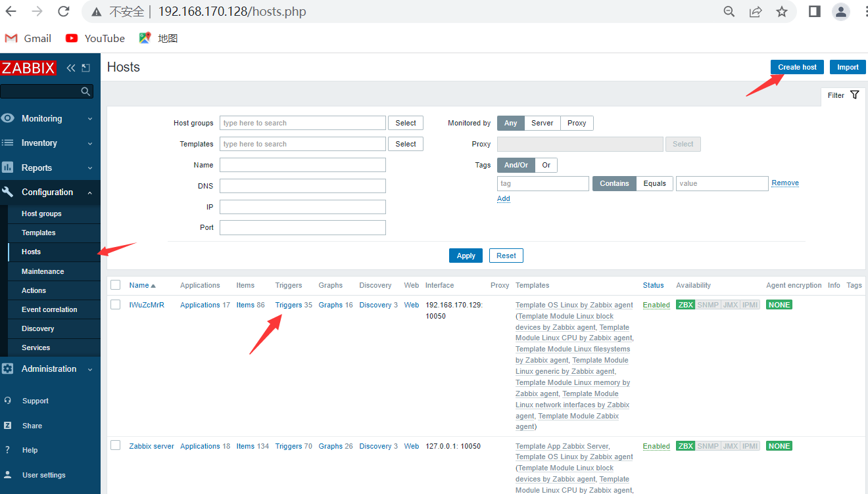868x494 pixels.
Task: Open Triggers 35 link for IWuZcMrR
Action: pos(293,305)
